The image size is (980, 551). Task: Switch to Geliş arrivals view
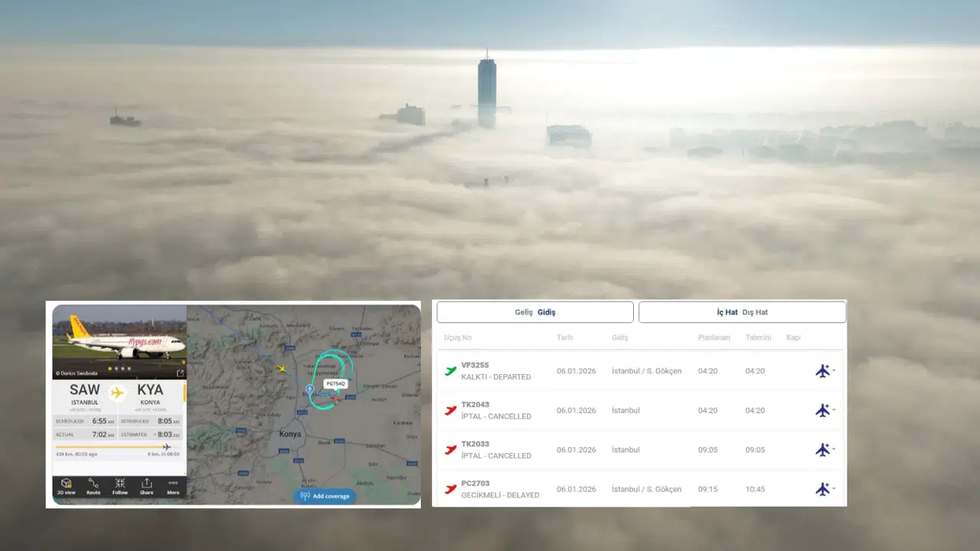tap(524, 312)
